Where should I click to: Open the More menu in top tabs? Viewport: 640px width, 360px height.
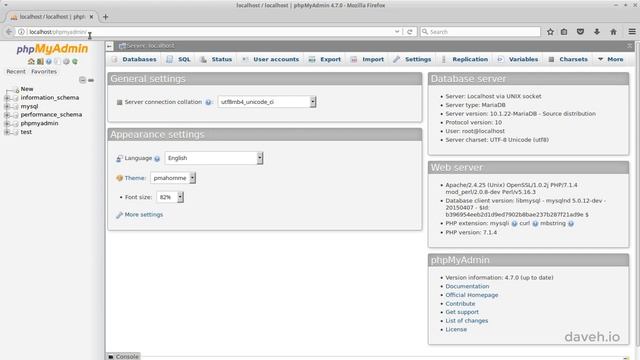tap(611, 59)
